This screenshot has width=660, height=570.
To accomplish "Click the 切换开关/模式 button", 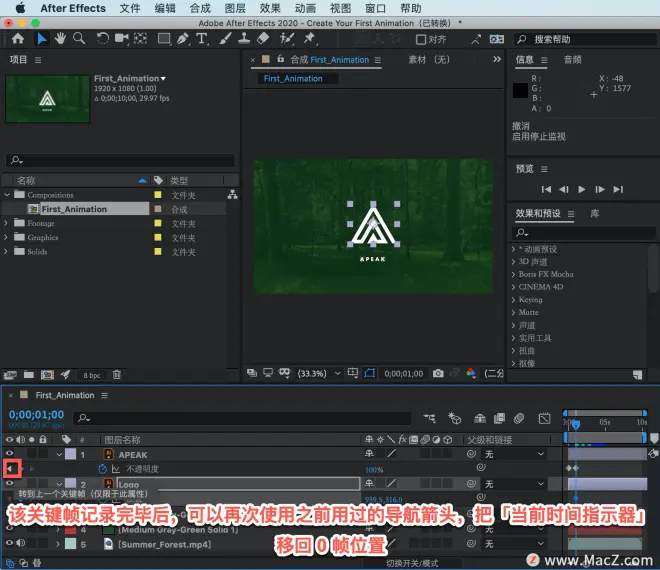I will tap(412, 563).
